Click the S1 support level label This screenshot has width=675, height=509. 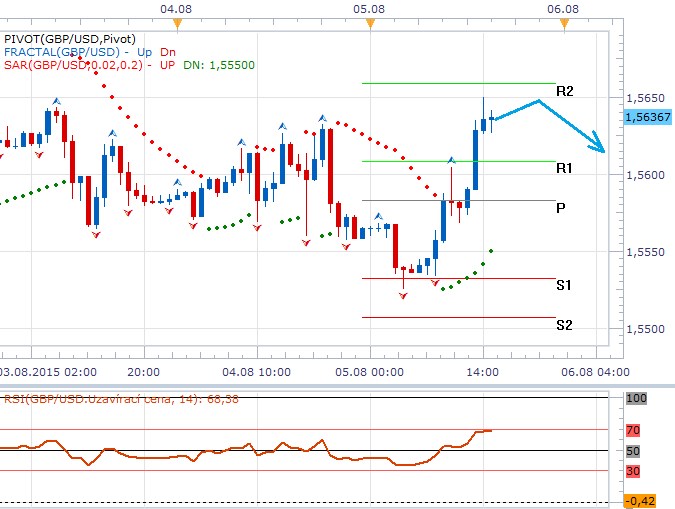pos(564,285)
